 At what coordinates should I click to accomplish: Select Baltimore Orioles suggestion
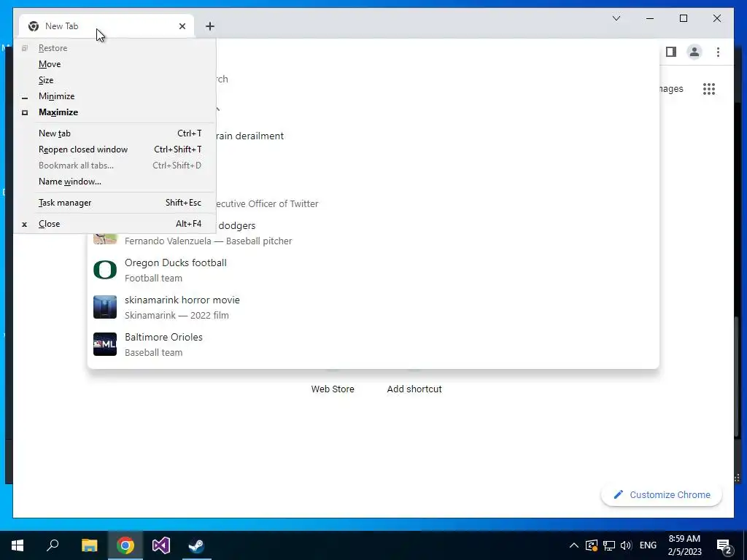tap(373, 344)
